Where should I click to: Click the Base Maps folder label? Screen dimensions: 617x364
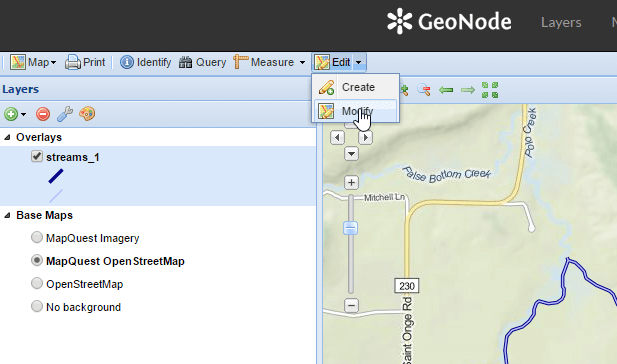tap(44, 215)
